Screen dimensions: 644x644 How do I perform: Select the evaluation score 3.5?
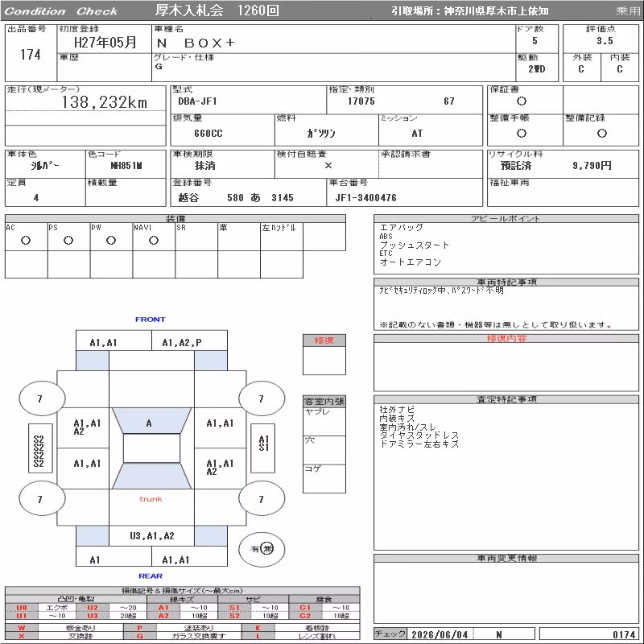[605, 41]
